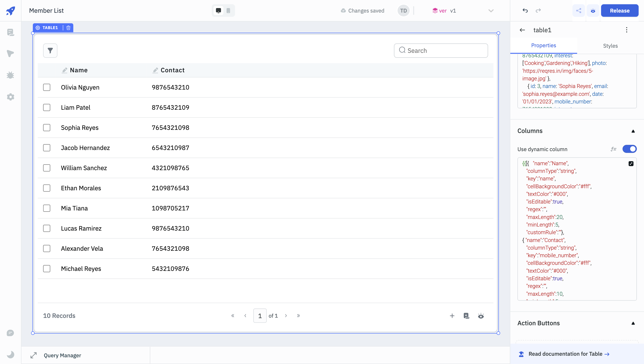Click the Release button
Image resolution: width=644 pixels, height=364 pixels.
619,11
